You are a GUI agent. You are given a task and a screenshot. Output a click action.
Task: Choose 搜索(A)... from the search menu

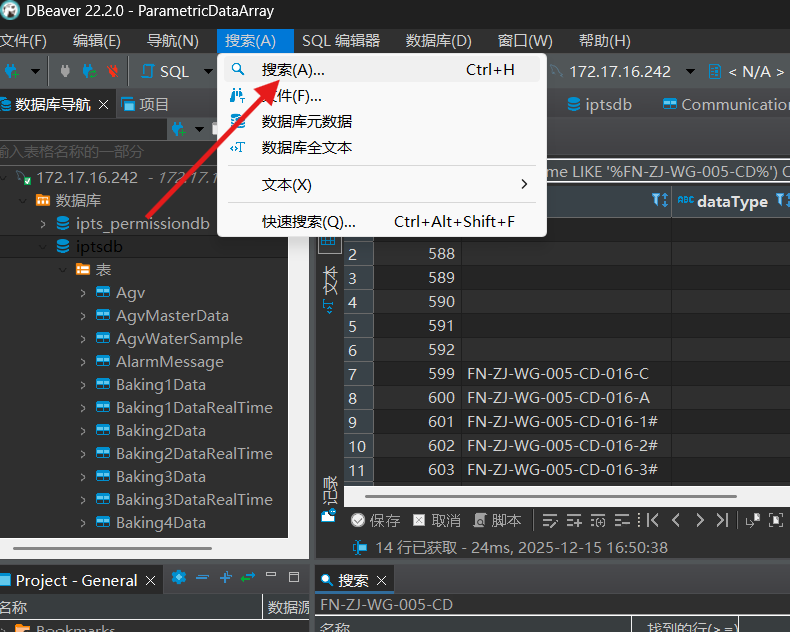pos(382,70)
